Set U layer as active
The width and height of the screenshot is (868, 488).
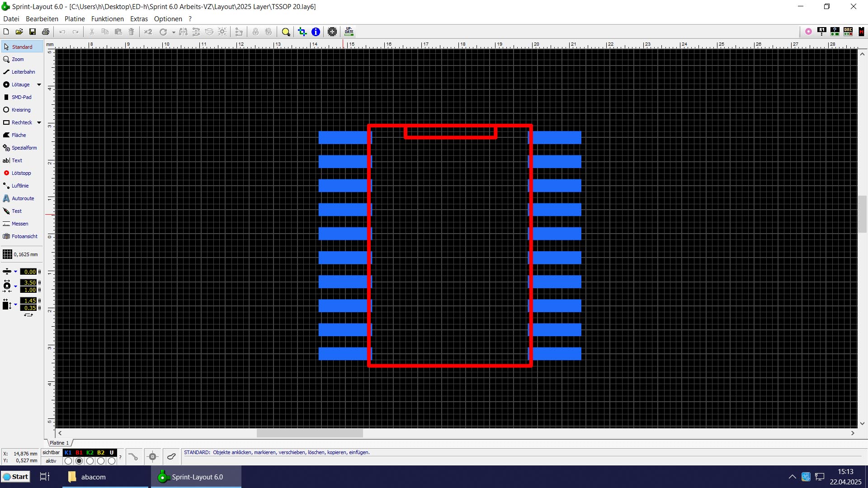tap(112, 461)
